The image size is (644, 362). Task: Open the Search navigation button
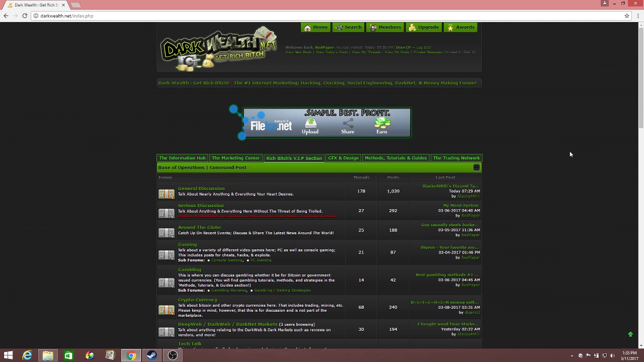click(348, 27)
